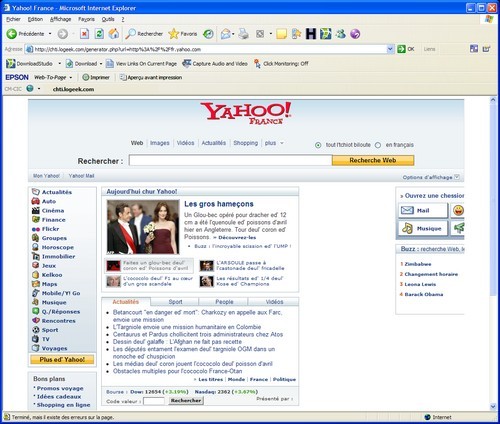The width and height of the screenshot is (500, 424).
Task: Click the yellow note toolbar icon
Action: click(x=281, y=34)
